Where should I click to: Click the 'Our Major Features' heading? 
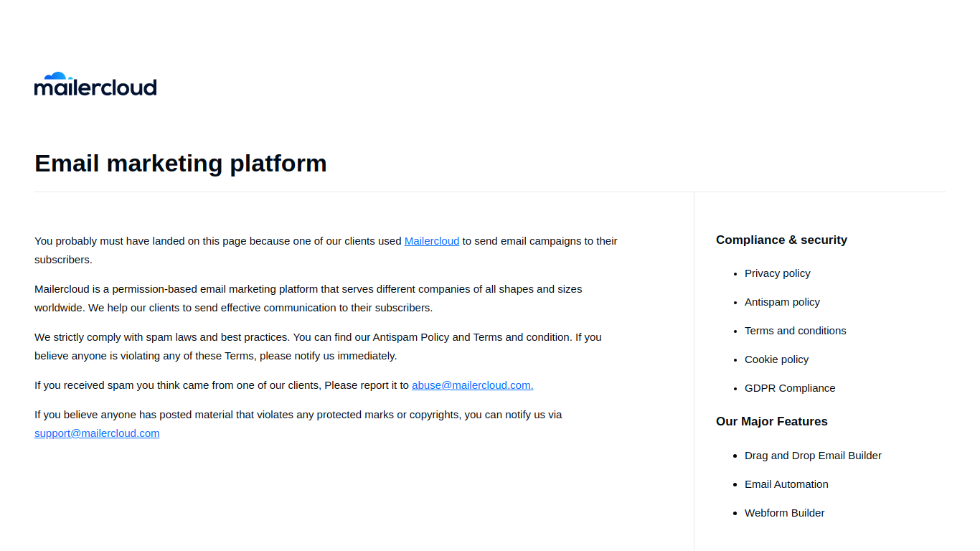coord(772,421)
